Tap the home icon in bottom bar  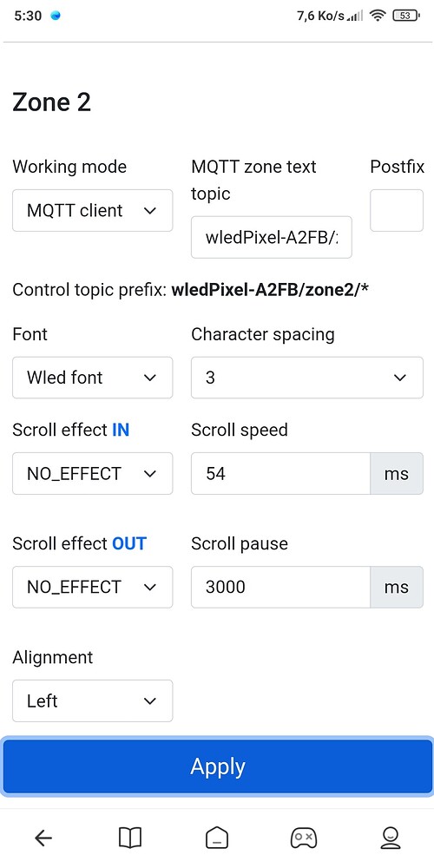[216, 838]
